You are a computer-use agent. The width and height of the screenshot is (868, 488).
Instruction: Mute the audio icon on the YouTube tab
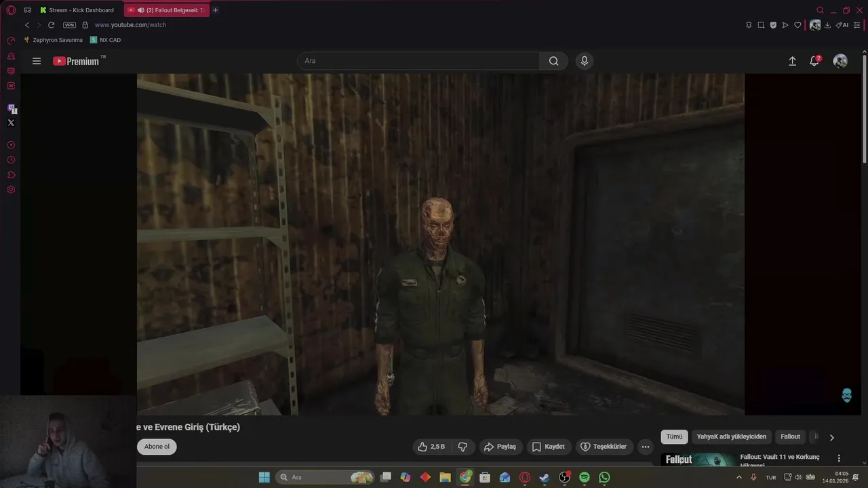140,10
